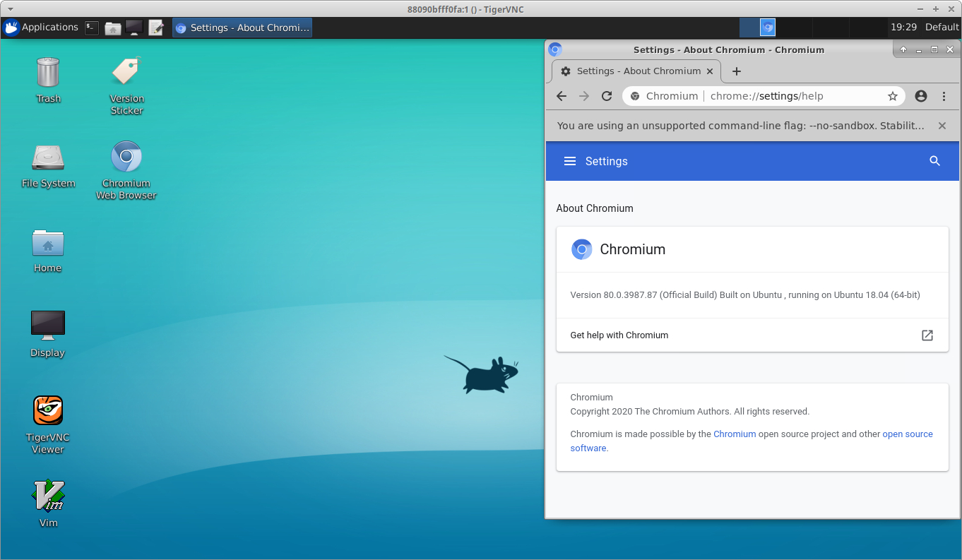The image size is (962, 560).
Task: Select the Vim desktop icon
Action: point(48,504)
